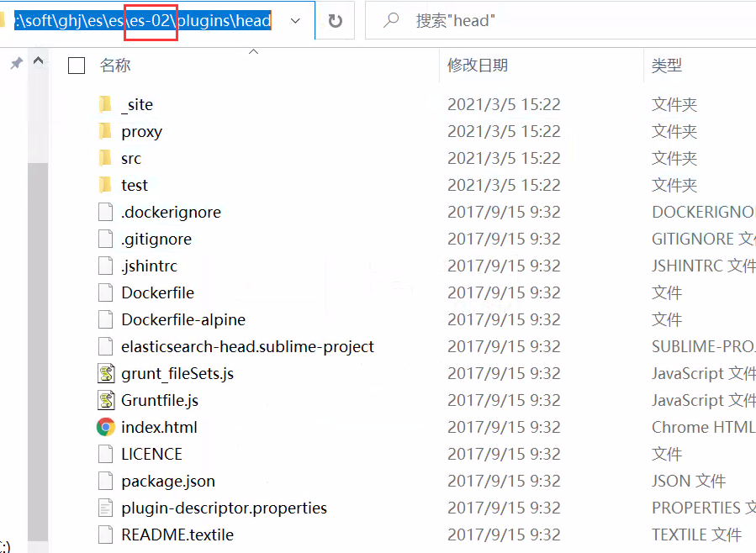Screen dimensions: 756x553
Task: Select package.json file name
Action: tap(168, 482)
